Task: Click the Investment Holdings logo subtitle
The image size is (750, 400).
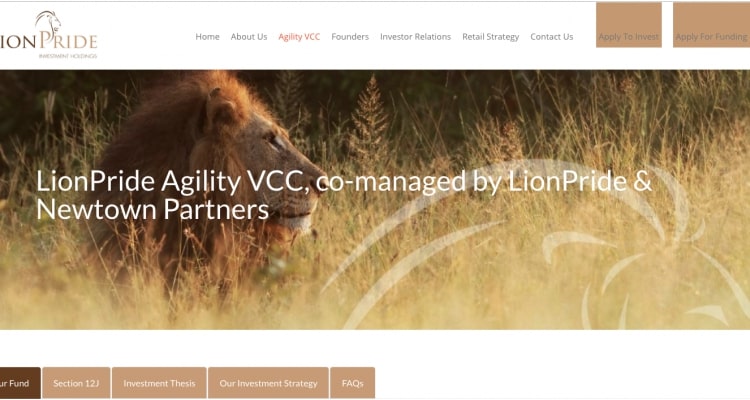Action: (67, 56)
